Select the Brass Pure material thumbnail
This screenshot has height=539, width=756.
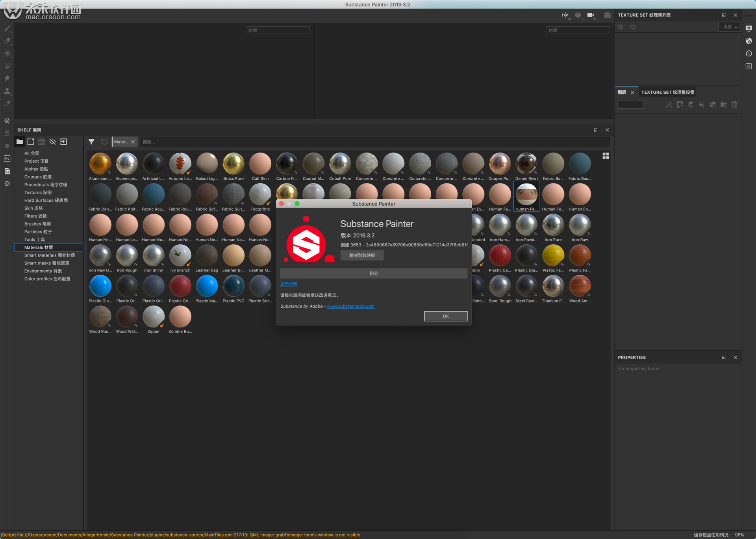click(233, 167)
